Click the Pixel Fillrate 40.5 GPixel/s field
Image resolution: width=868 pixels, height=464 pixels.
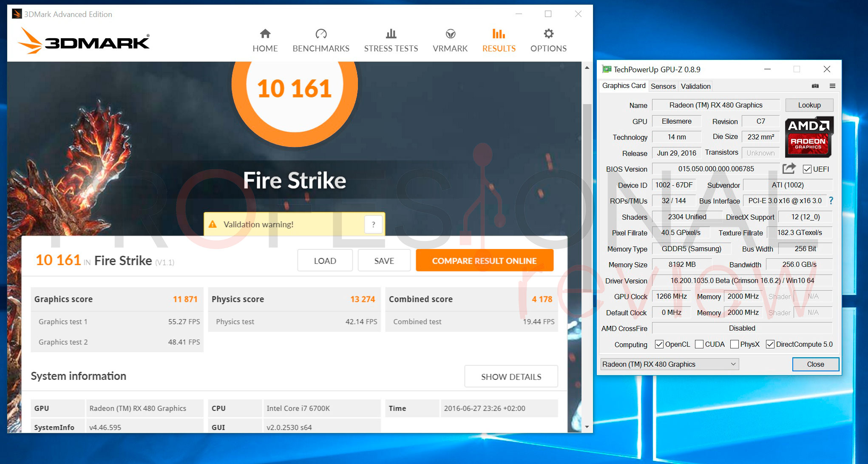(x=681, y=232)
